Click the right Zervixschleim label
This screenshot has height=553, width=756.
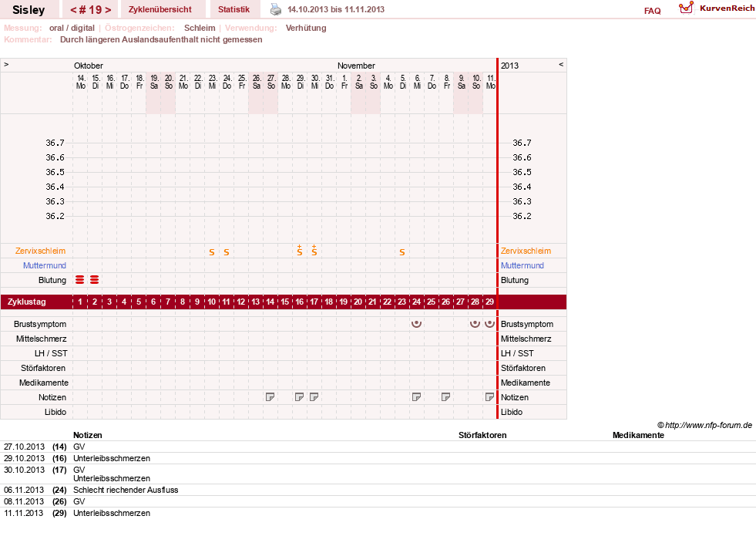pyautogui.click(x=526, y=251)
